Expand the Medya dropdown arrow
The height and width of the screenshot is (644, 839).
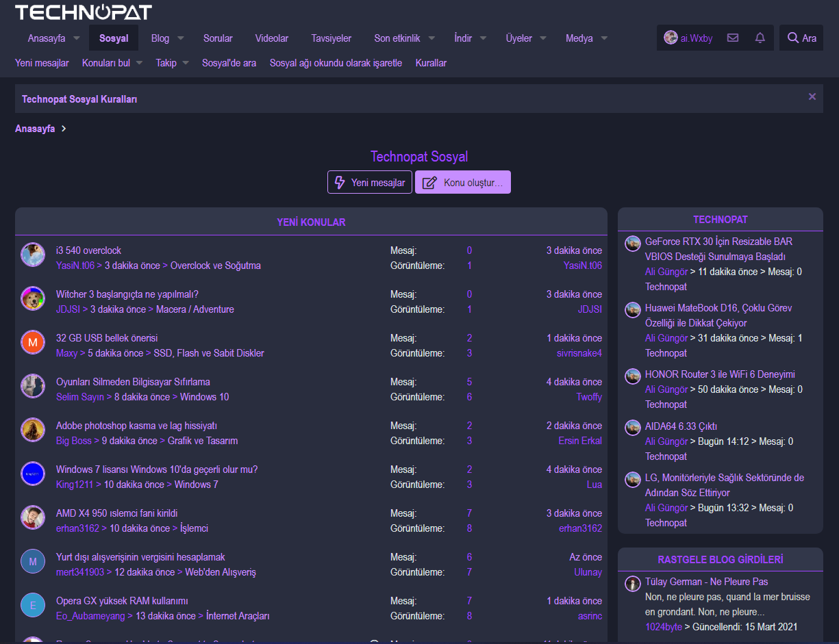(604, 38)
